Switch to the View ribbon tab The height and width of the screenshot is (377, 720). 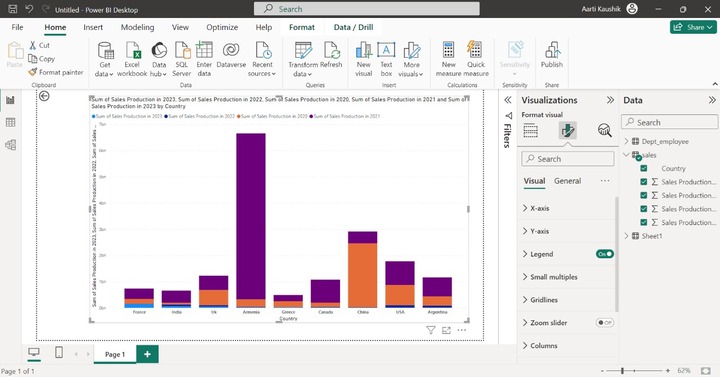pos(180,27)
